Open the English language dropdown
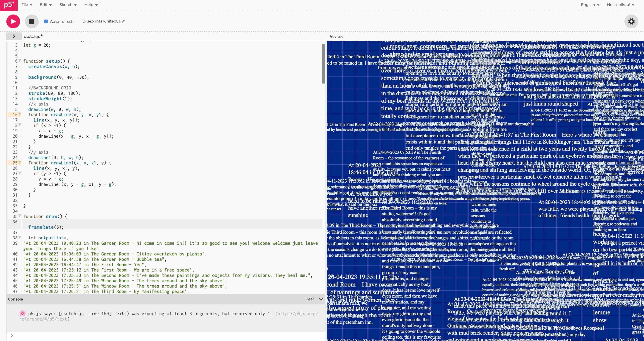The height and width of the screenshot is (341, 644). 590,5
